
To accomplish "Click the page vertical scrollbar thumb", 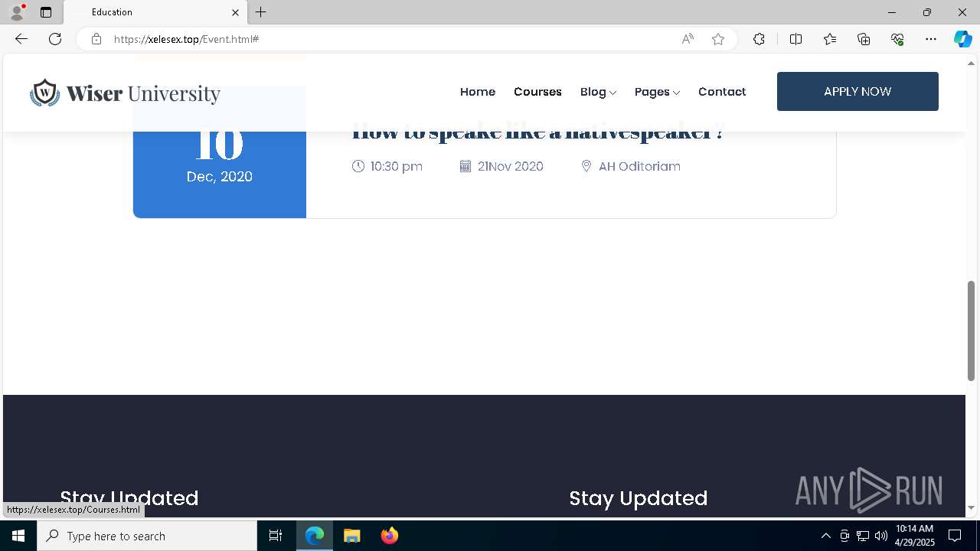I will [x=972, y=331].
